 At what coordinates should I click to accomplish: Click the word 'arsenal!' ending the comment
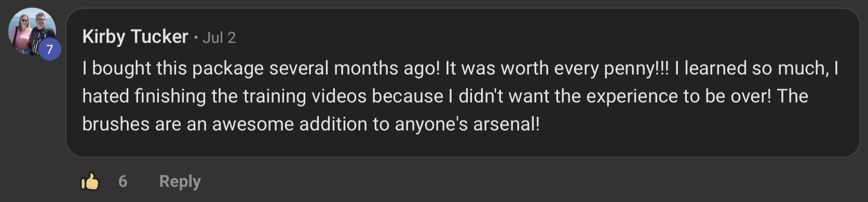tap(506, 124)
